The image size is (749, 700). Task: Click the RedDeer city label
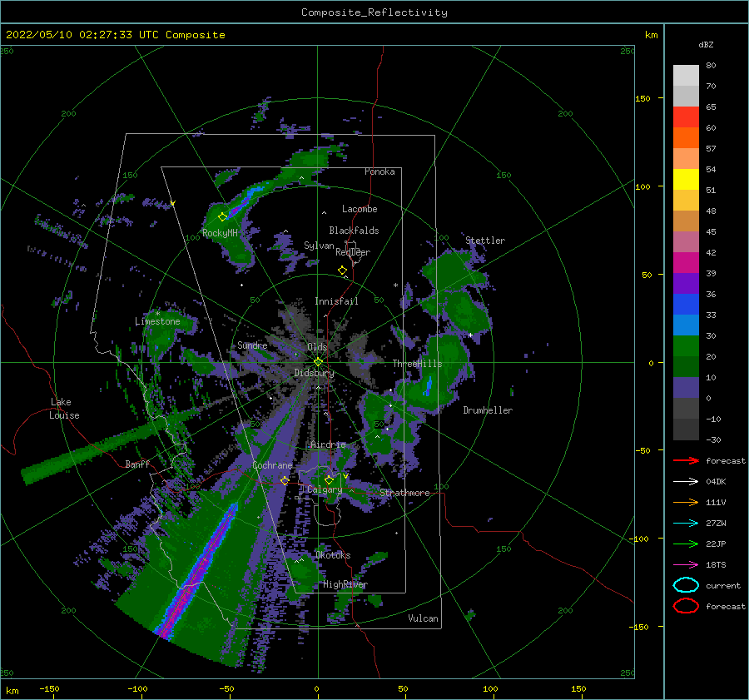point(353,252)
